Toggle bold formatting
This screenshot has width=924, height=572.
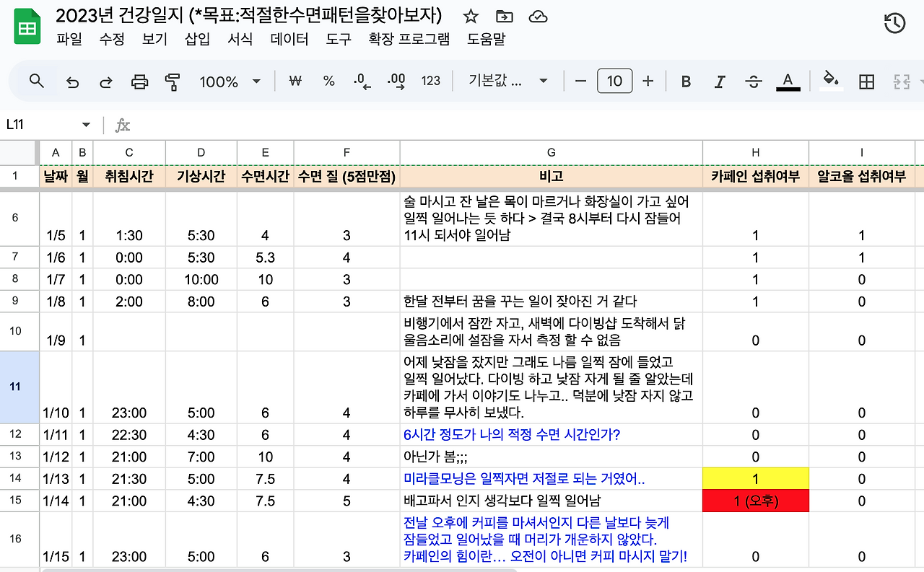tap(684, 81)
